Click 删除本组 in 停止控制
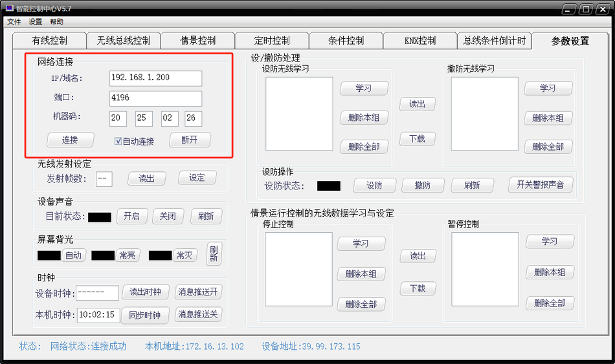This screenshot has width=615, height=364. coord(361,274)
